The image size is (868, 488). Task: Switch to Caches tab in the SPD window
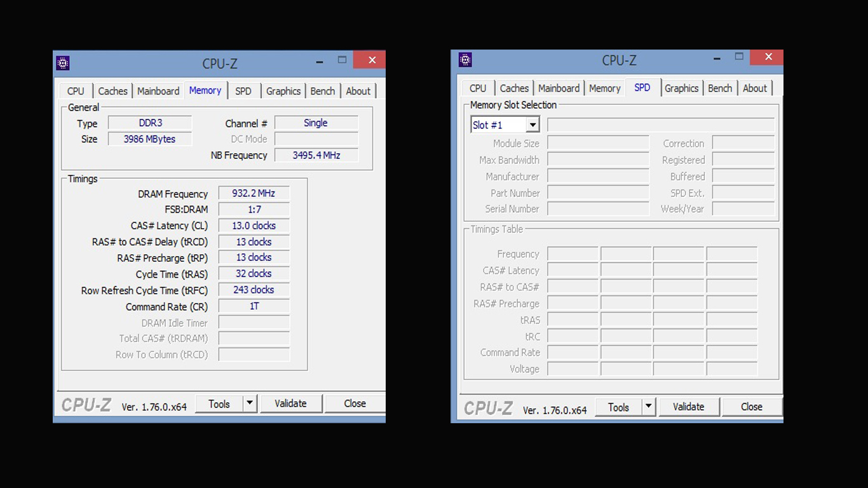click(x=515, y=88)
